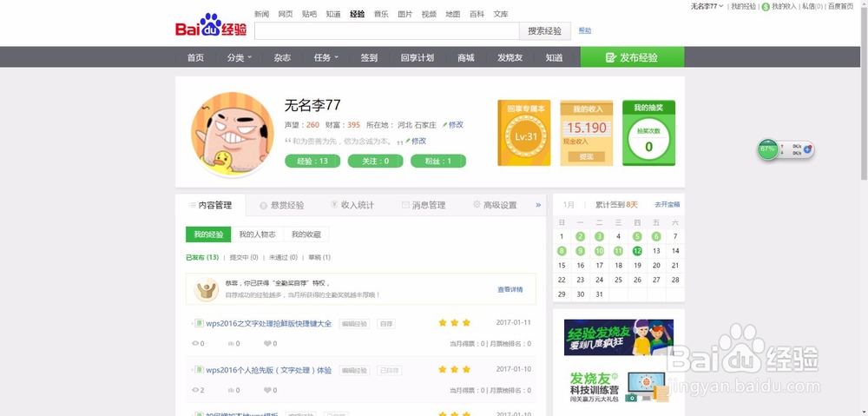Open 商城 in the navigation bar
This screenshot has width=868, height=416.
(466, 57)
